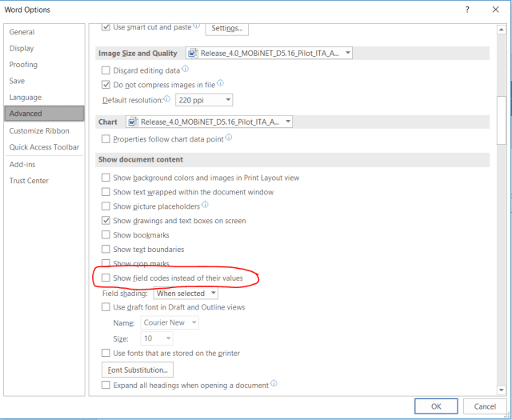Viewport: 512px width, 420px height.
Task: Check Use draft font in Draft and Outline views
Action: click(106, 307)
